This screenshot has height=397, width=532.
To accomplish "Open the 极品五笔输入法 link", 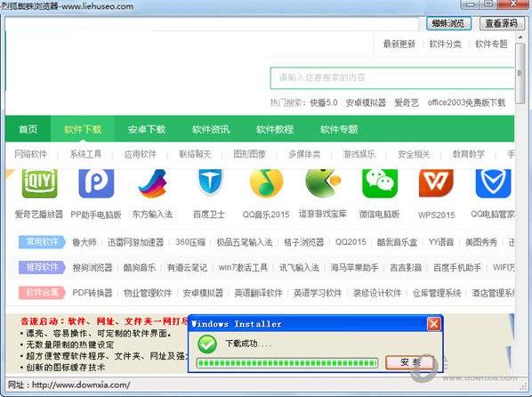I will [x=245, y=242].
